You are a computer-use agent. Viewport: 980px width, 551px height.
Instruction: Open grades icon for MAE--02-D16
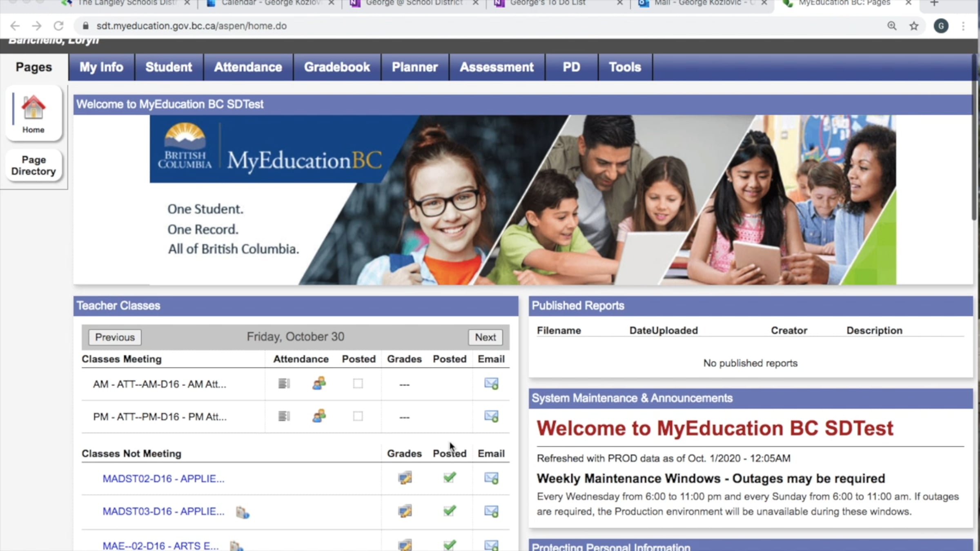pos(405,545)
